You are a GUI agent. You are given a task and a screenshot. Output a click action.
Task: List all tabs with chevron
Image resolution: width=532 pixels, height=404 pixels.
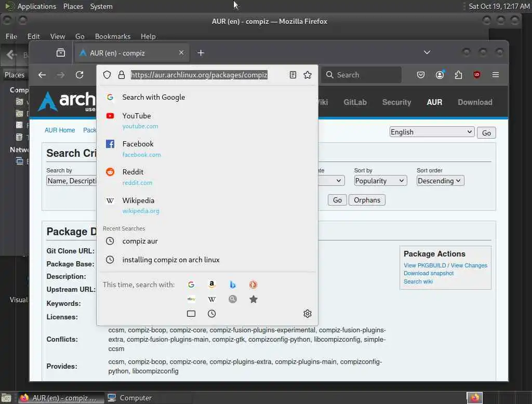pyautogui.click(x=427, y=52)
